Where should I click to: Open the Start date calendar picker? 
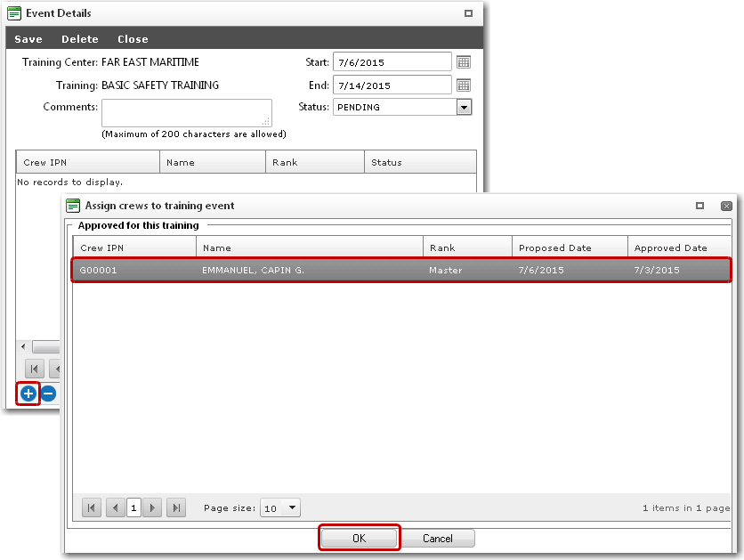pos(463,62)
